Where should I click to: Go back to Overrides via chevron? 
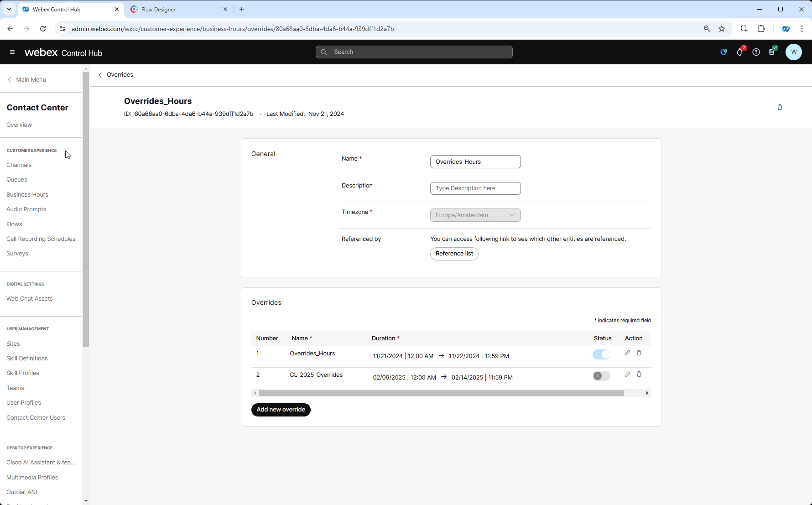coord(100,75)
